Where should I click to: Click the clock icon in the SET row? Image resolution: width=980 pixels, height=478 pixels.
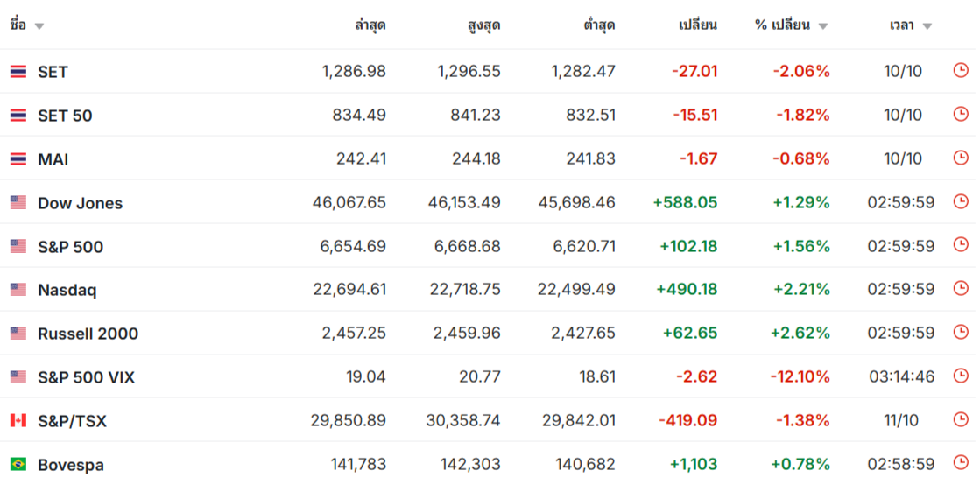[x=961, y=71]
